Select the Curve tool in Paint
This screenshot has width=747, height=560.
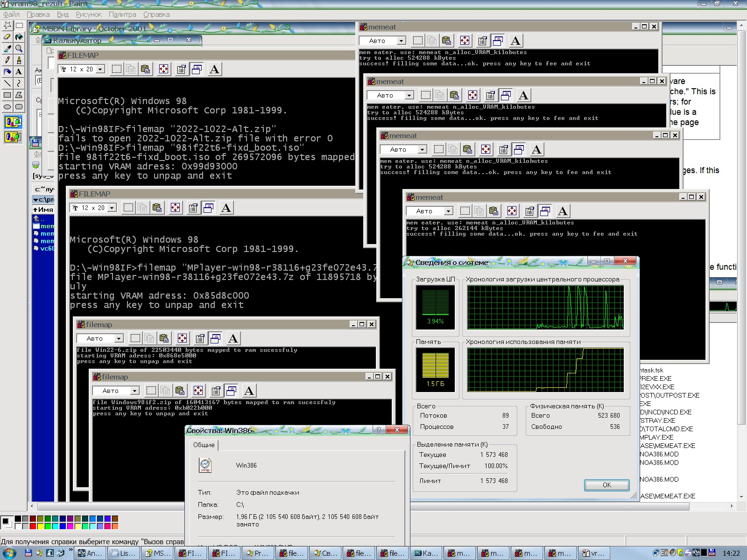click(x=19, y=84)
